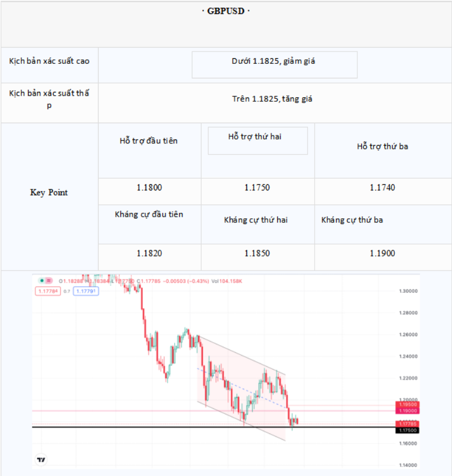Viewport: 452px width, 476px height.
Task: Click the TradingView logo on the chart
Action: 41,460
